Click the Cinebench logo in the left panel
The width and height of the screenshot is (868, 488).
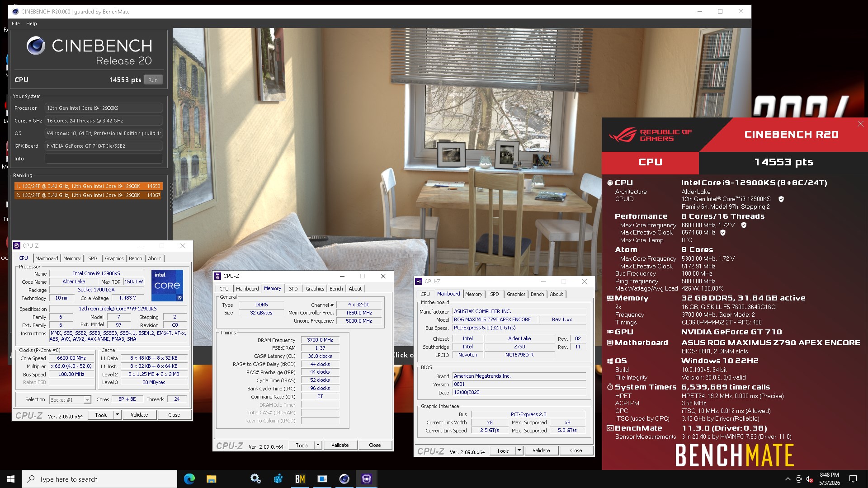pos(89,52)
